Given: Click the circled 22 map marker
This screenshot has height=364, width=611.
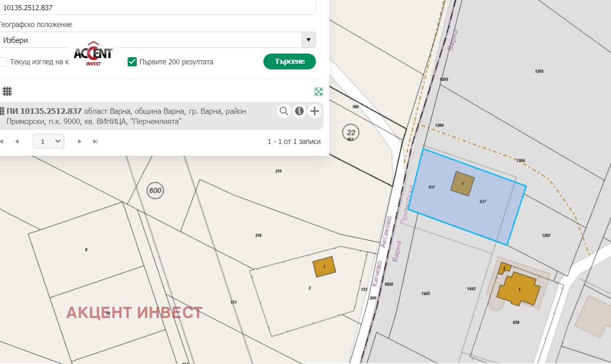Looking at the screenshot, I should 350,131.
